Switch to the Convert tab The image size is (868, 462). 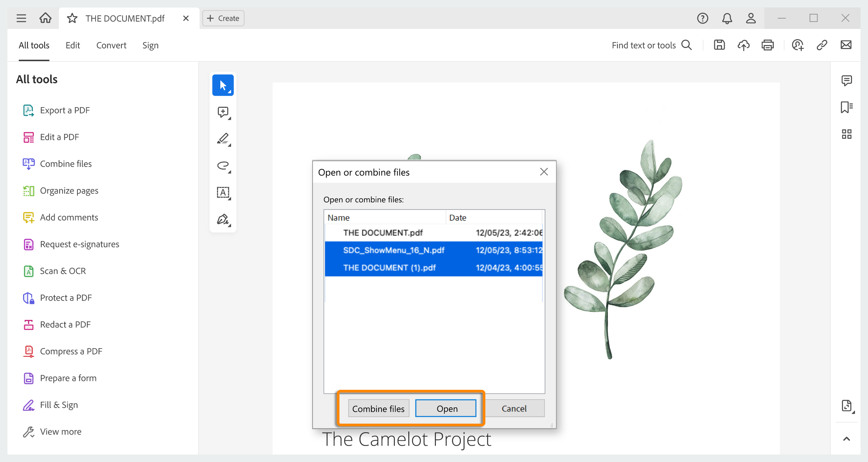111,45
